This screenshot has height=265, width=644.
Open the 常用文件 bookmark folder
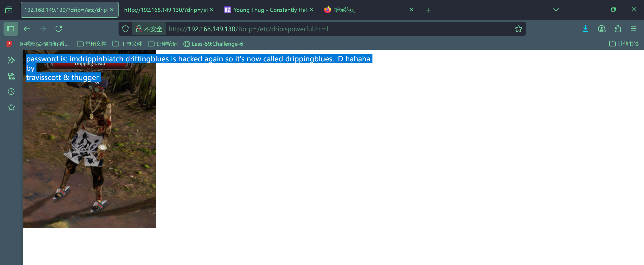click(x=92, y=44)
